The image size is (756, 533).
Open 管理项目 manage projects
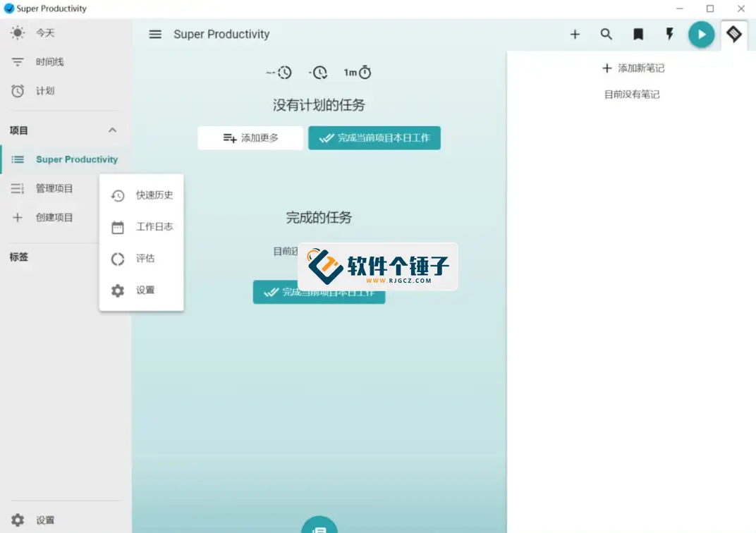(x=54, y=188)
